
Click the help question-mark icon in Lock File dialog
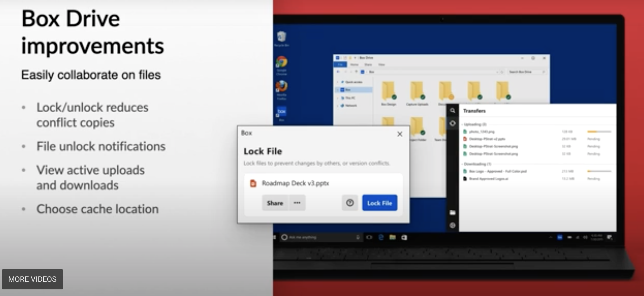(350, 203)
